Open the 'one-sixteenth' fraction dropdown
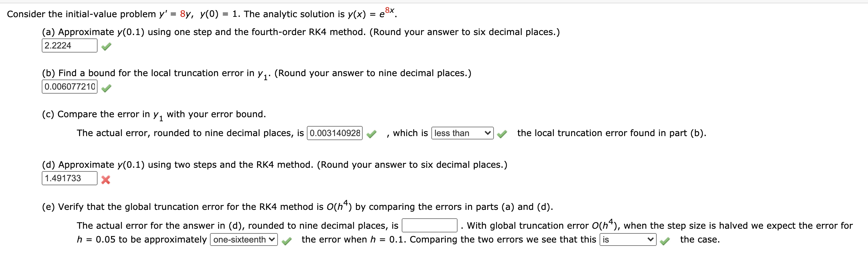Viewport: 868px width, 256px height. coord(244,240)
